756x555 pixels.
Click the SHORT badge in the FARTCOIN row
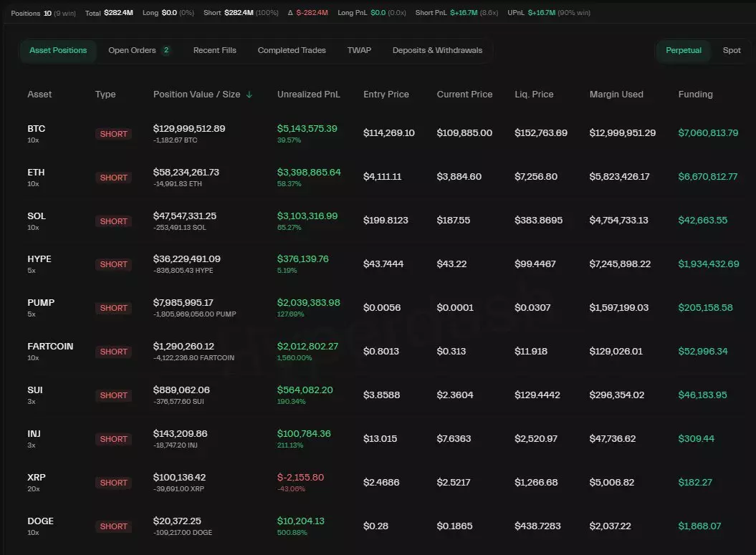pos(113,352)
